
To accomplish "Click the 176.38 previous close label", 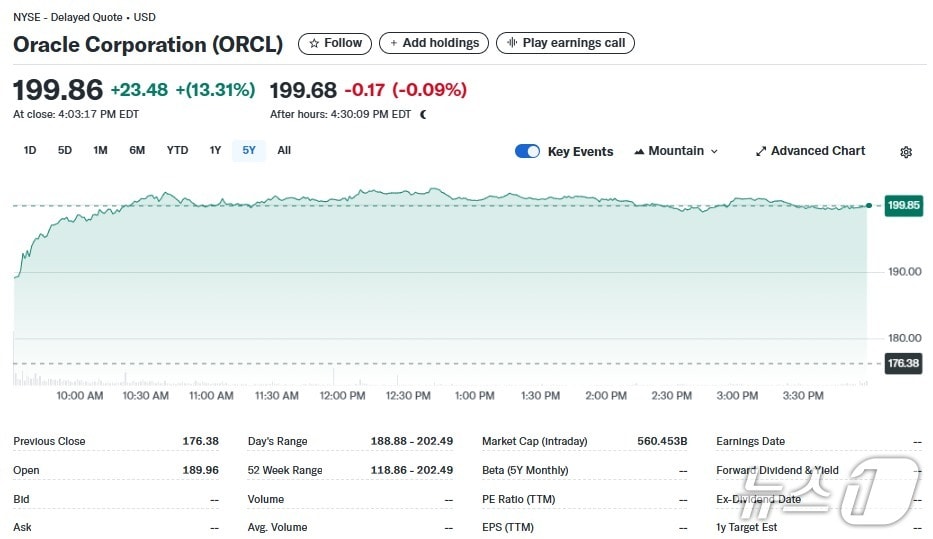I will pos(903,363).
